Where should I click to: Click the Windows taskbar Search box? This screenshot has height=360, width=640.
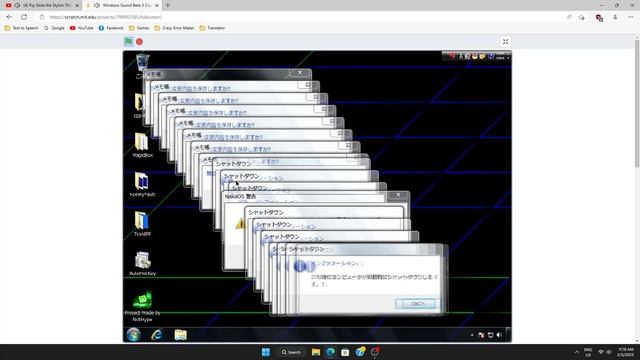point(291,352)
